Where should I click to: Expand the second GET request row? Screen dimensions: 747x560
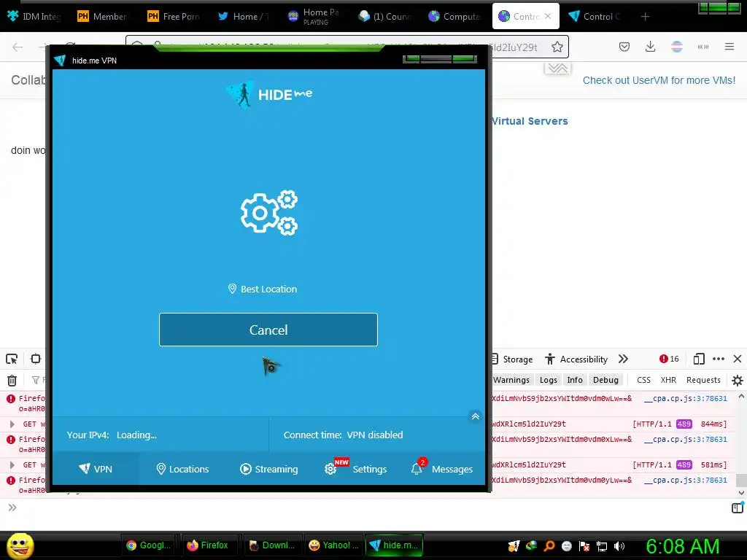tap(12, 464)
